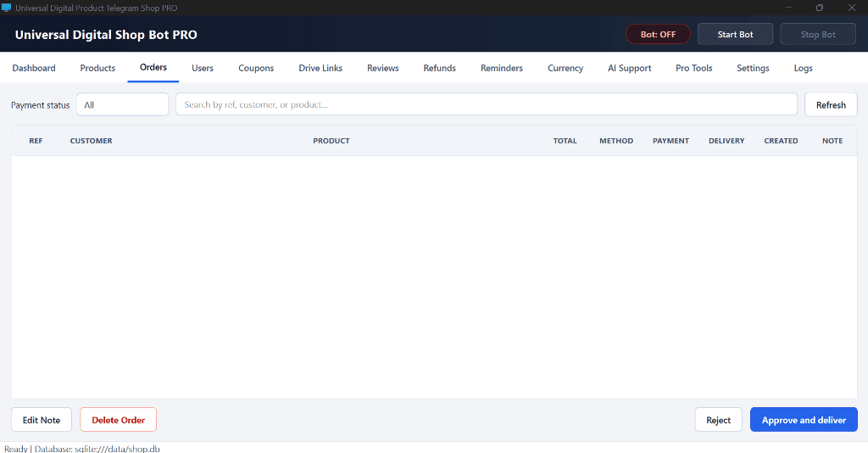This screenshot has height=453, width=868.
Task: Click the 'Universal Digital Shop Bot PRO' heading
Action: (x=106, y=34)
